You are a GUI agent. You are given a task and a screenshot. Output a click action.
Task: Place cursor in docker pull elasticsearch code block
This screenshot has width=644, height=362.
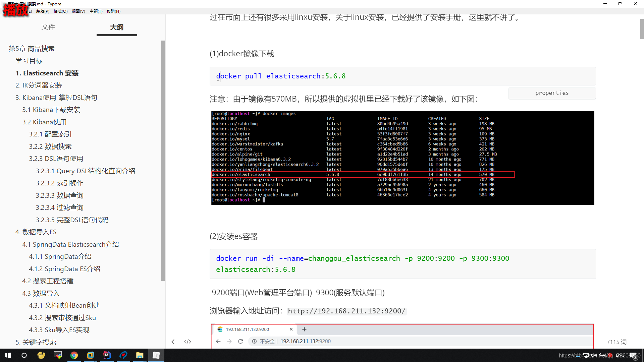pyautogui.click(x=402, y=76)
